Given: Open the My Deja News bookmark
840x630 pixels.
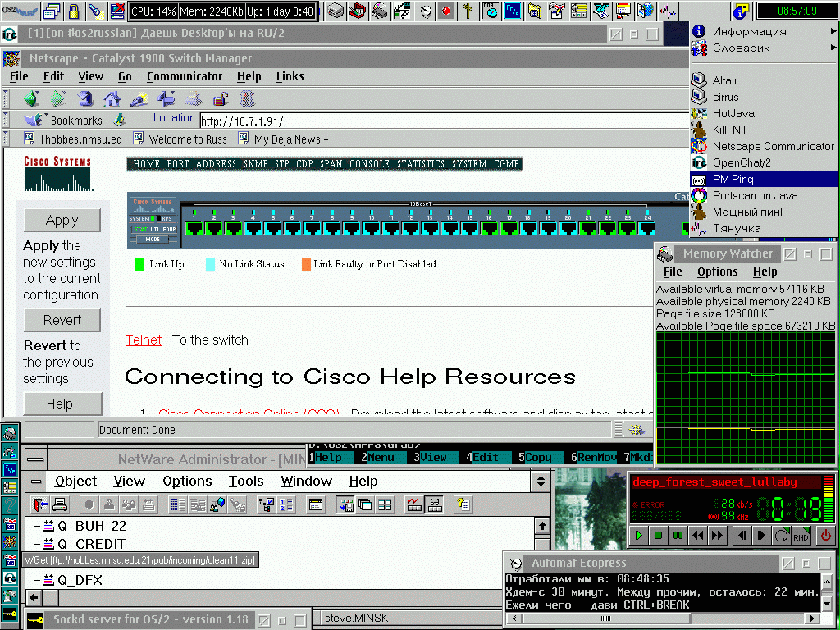Looking at the screenshot, I should (x=283, y=139).
